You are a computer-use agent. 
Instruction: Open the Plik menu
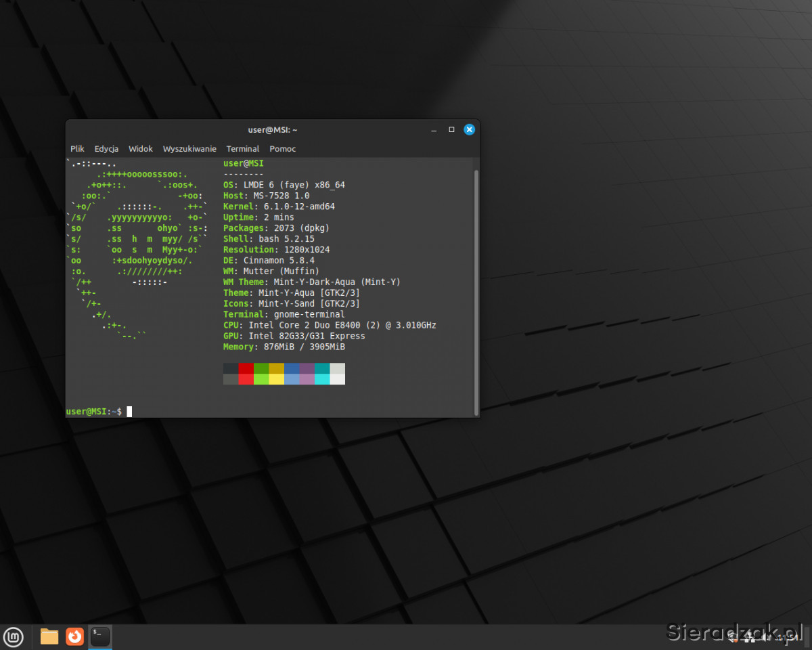click(77, 149)
